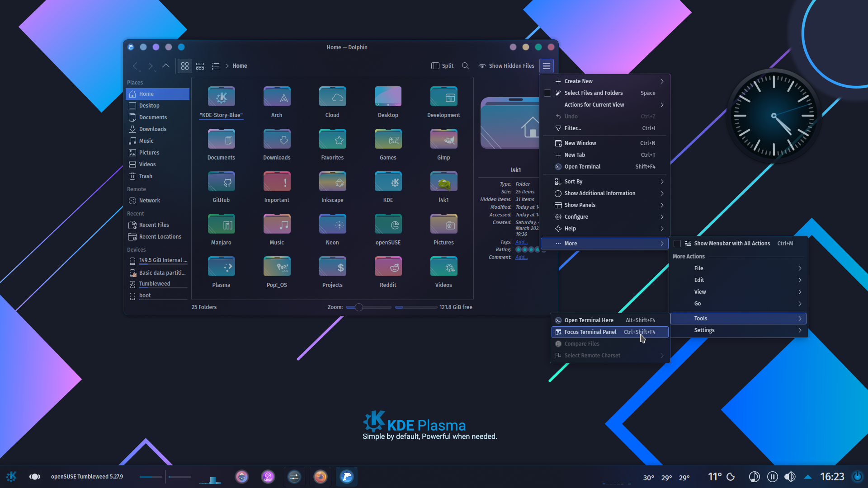Open Network under Remote in sidebar
The width and height of the screenshot is (868, 488).
tap(157, 201)
